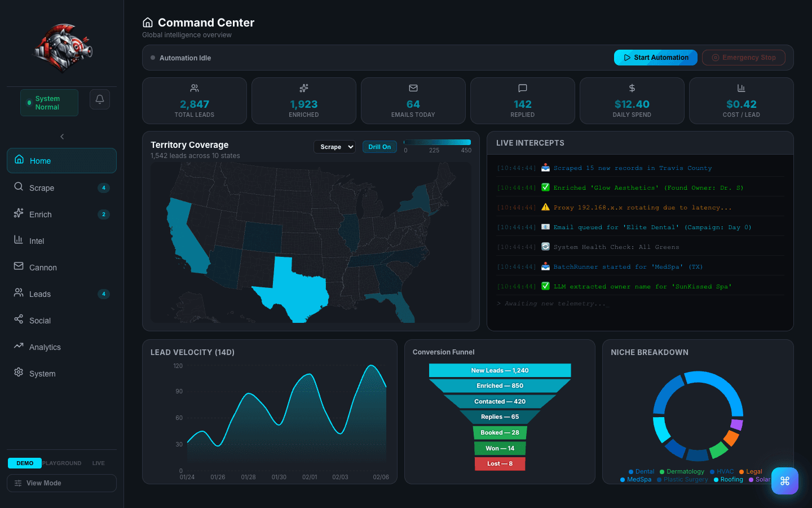Open System via its gear icon

pos(19,373)
